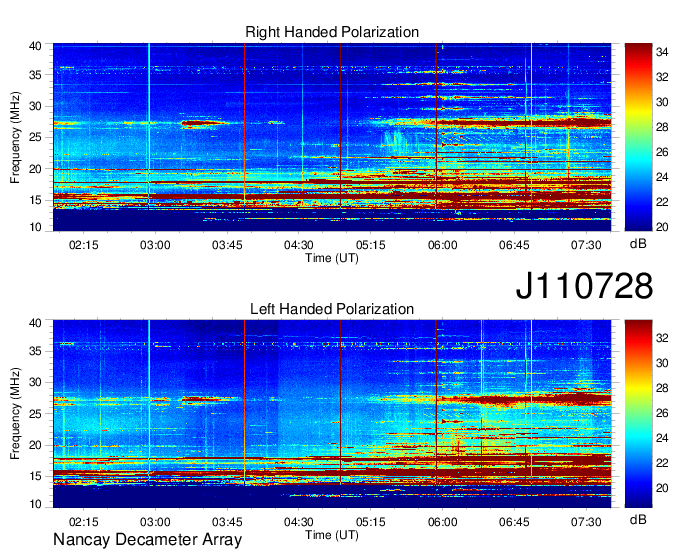Click the left-handed polarization spectrogram image
The image size is (680, 552).
coord(332,414)
